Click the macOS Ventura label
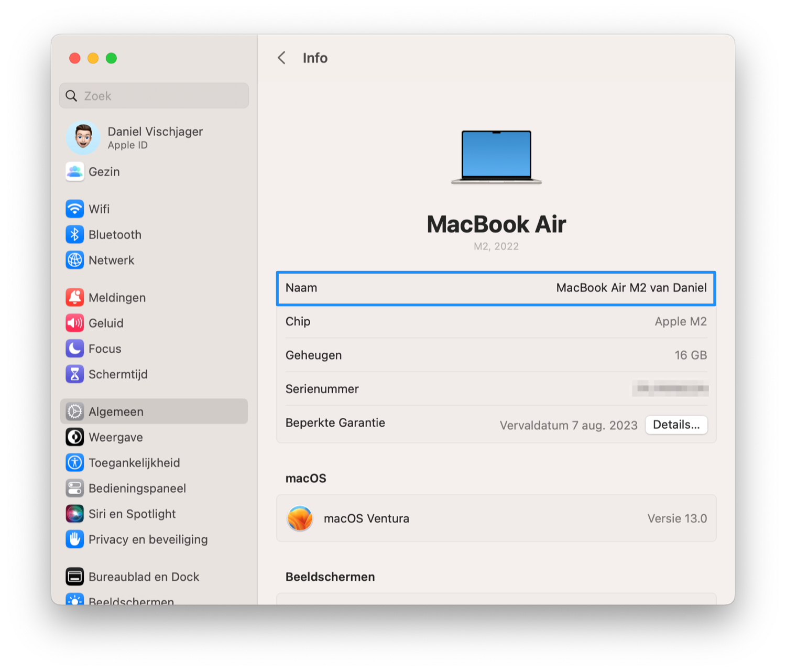The image size is (786, 672). (x=367, y=519)
